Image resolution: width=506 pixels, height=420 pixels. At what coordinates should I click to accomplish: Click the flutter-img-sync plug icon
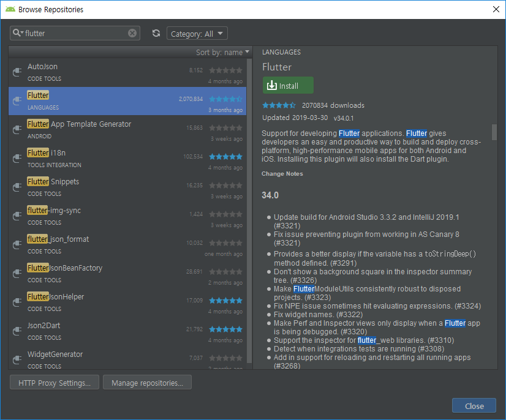(x=17, y=216)
